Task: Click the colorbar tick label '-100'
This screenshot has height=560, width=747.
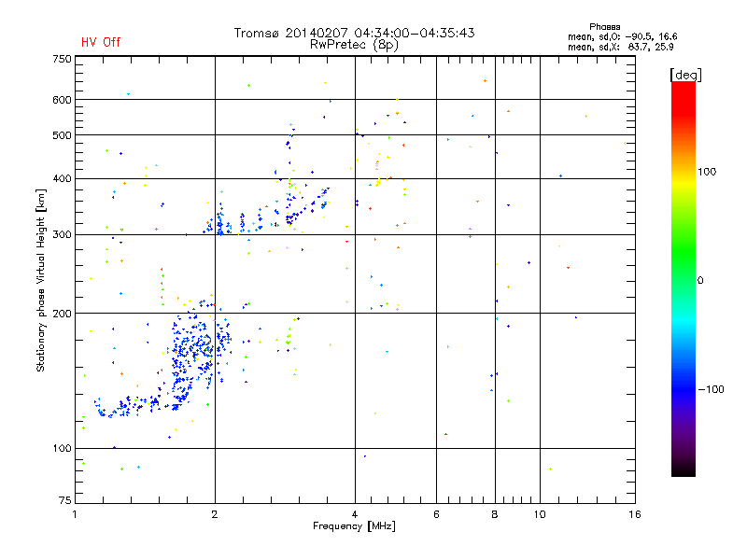Action: [x=712, y=389]
